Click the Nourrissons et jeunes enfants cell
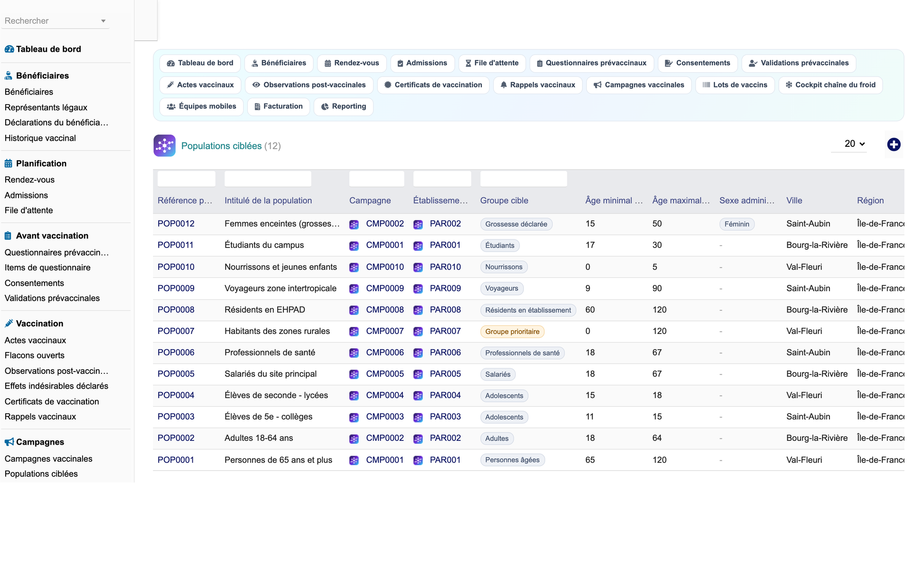Screen dimensions: 924x572 pyautogui.click(x=281, y=267)
